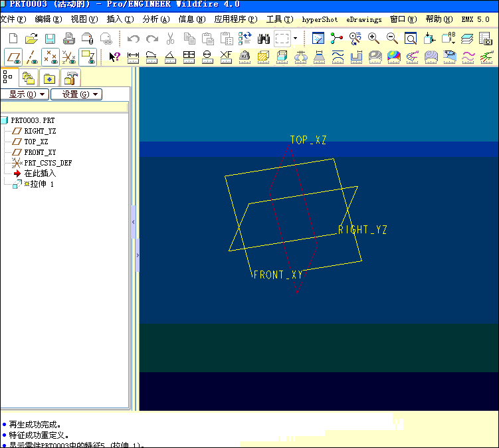The height and width of the screenshot is (448, 499).
Task: Open the 设置(G) dropdown in the model tree
Action: tap(76, 94)
